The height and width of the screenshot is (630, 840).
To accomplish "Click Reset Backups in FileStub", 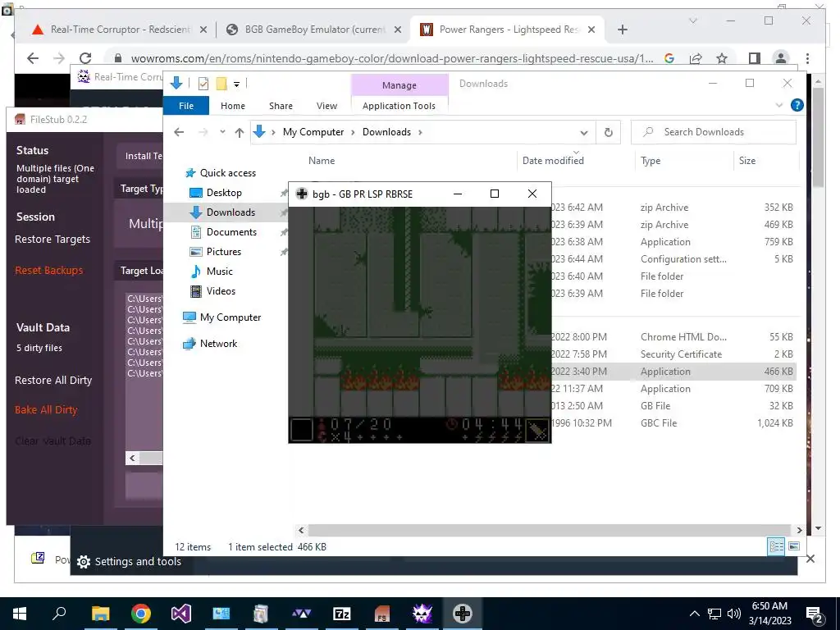I will click(48, 271).
